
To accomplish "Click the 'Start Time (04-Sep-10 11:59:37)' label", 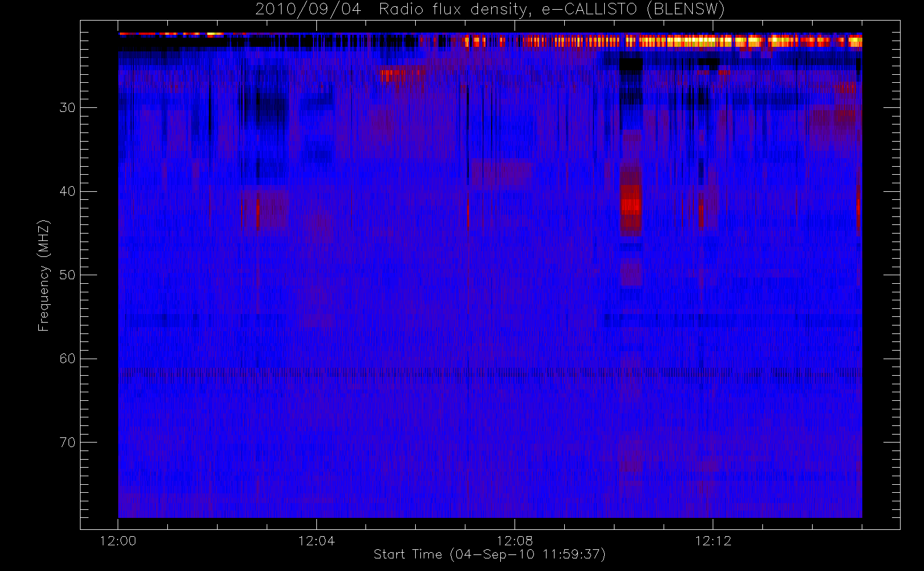I will click(489, 554).
